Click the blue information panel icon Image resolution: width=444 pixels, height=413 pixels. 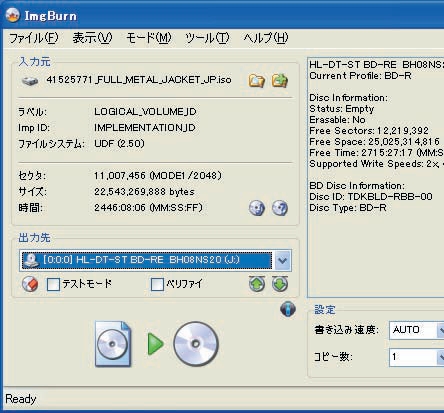tap(288, 309)
